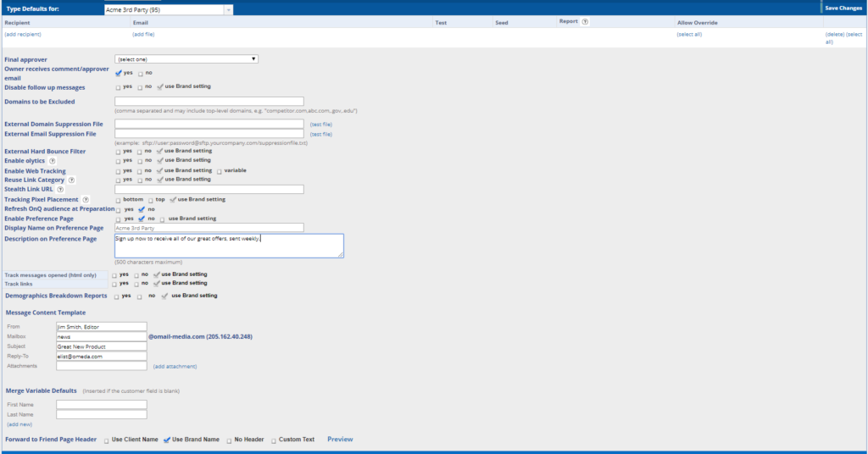Screen dimensions: 868x454
Task: Toggle use Brand setting for External Hard Bounce Filter
Action: [160, 151]
